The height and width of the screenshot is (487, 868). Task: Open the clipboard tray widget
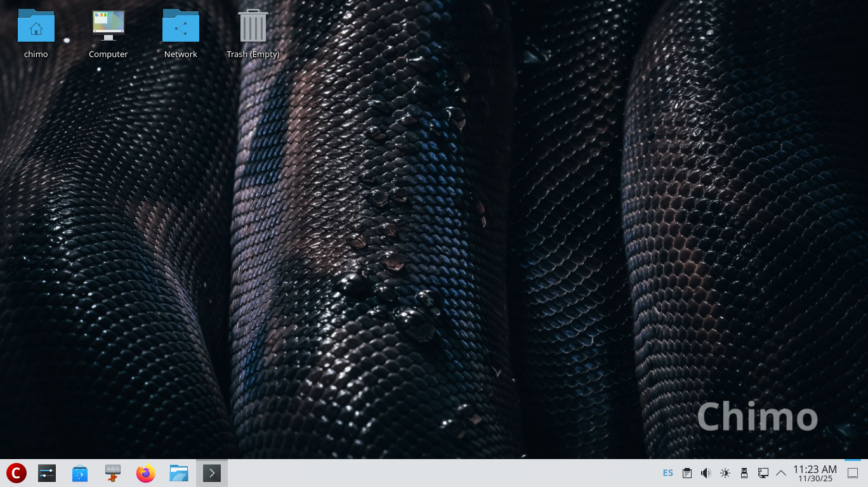coord(687,473)
